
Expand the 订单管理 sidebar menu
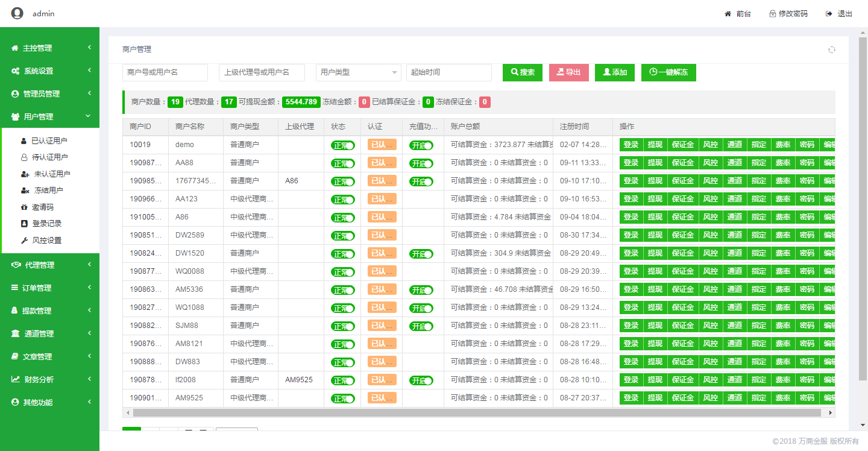[x=49, y=288]
